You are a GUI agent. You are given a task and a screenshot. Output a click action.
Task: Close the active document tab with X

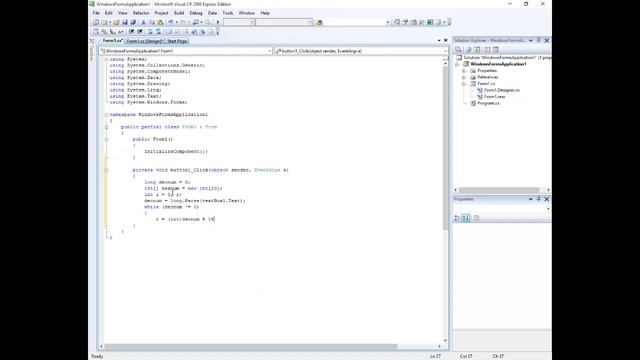pyautogui.click(x=446, y=40)
